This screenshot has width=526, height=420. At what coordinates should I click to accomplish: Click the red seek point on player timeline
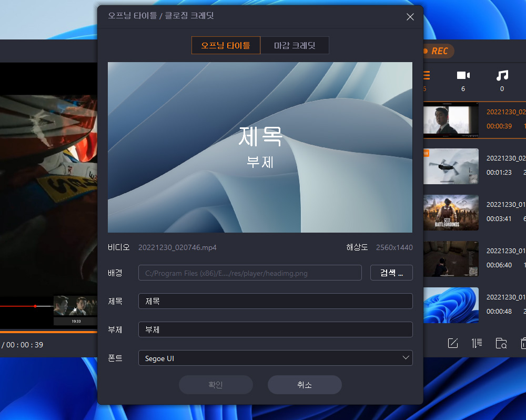[35, 306]
